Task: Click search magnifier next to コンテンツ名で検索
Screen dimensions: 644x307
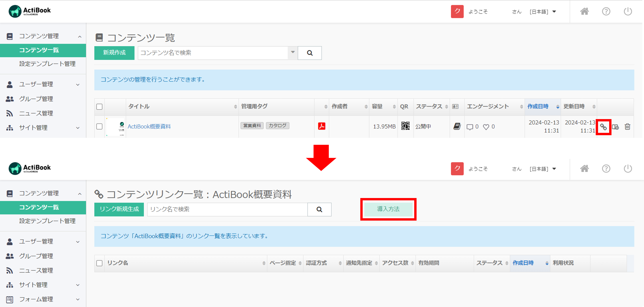Action: [x=310, y=53]
